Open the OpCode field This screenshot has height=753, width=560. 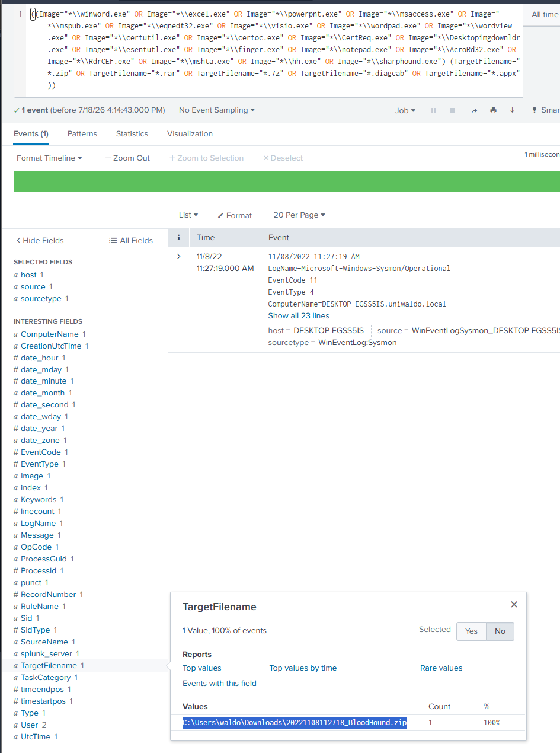(x=36, y=547)
